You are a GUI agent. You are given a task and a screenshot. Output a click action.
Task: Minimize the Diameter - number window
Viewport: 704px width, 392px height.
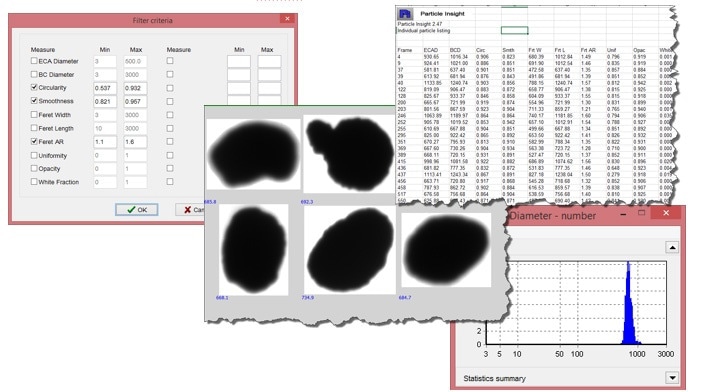tap(623, 214)
